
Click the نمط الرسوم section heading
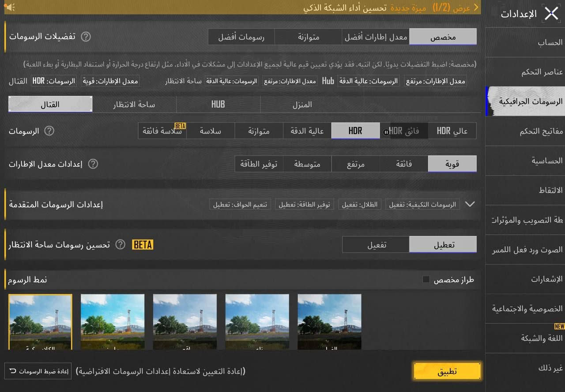[x=28, y=280]
